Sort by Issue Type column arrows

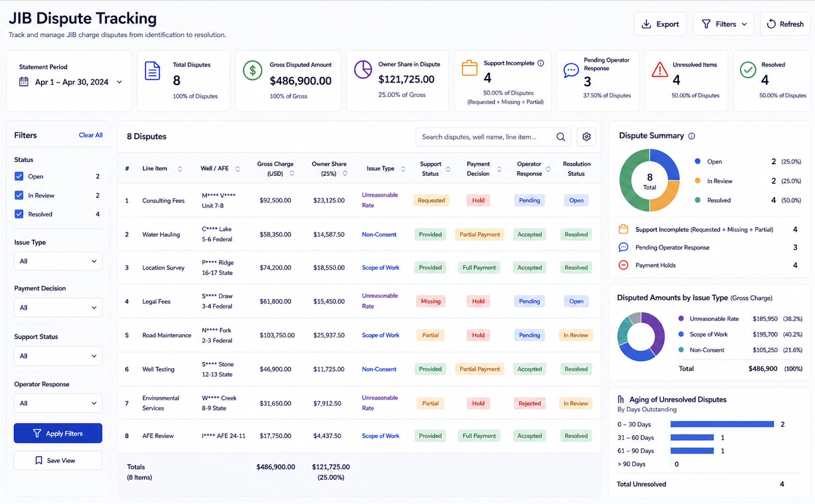pyautogui.click(x=403, y=169)
